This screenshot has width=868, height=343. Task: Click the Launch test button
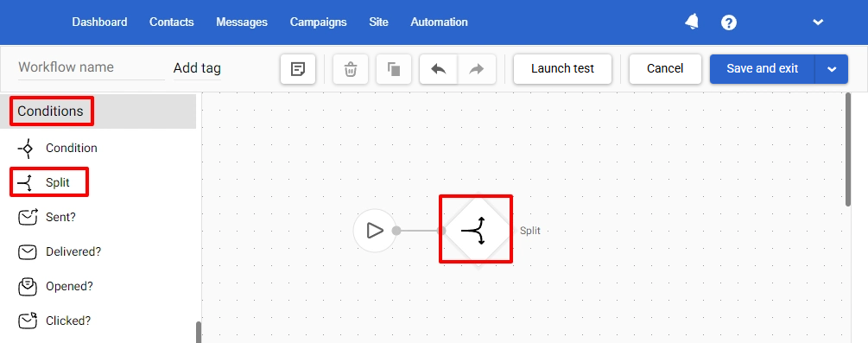click(562, 69)
